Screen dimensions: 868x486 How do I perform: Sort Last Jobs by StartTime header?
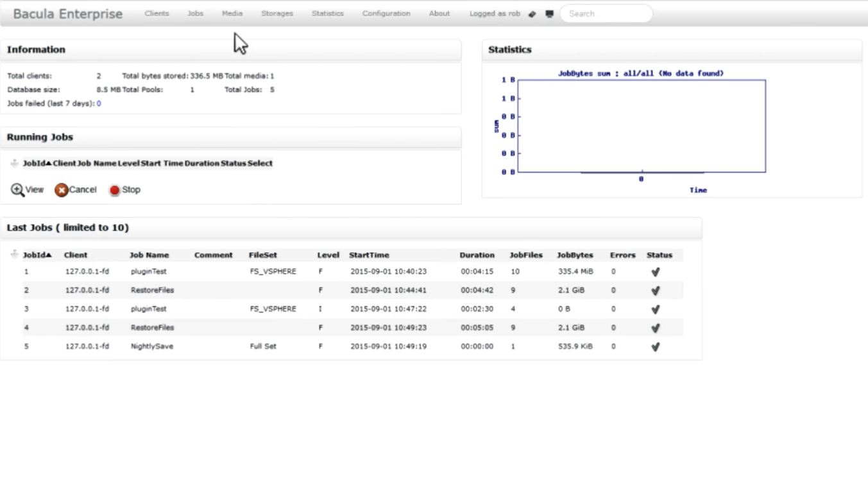pos(369,255)
